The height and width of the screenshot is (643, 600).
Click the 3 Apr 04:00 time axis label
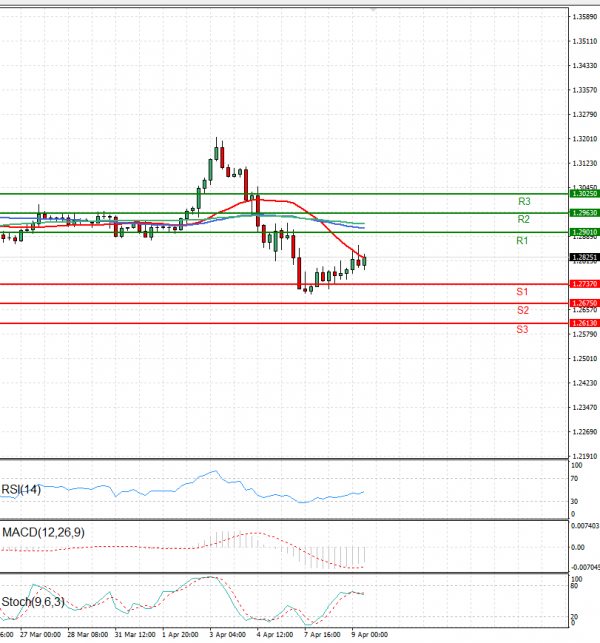coord(229,634)
